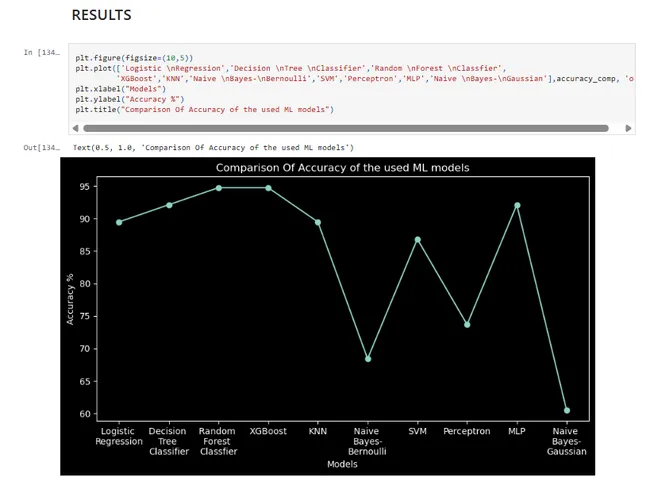
Task: Click the horizontal scrollbar thumb in the code cell
Action: pyautogui.click(x=346, y=128)
